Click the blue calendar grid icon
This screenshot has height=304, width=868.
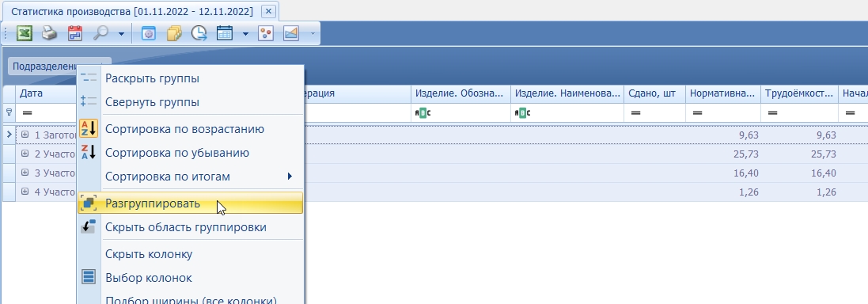click(x=224, y=33)
